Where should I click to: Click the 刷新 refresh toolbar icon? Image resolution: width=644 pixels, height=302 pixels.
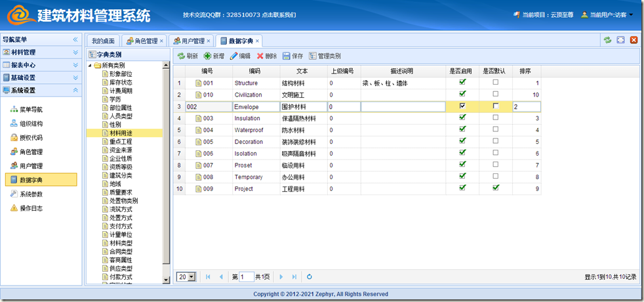[x=187, y=56]
